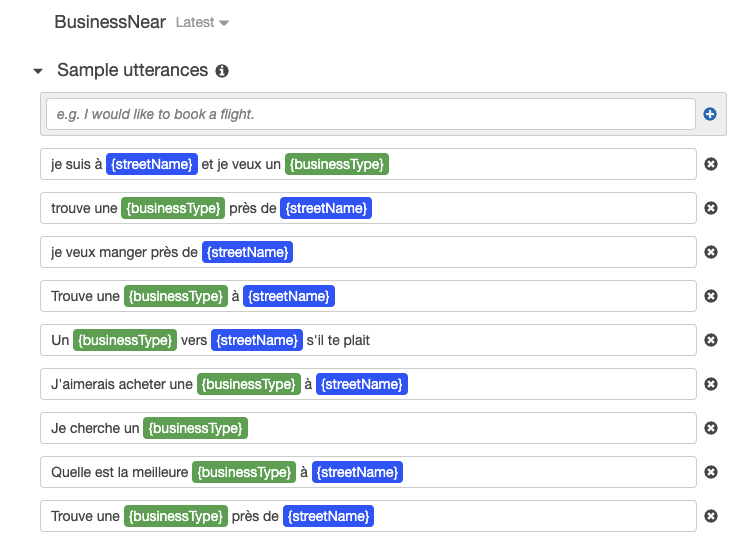The width and height of the screenshot is (736, 544).
Task: Click the blue plus icon to add utterance
Action: [710, 114]
